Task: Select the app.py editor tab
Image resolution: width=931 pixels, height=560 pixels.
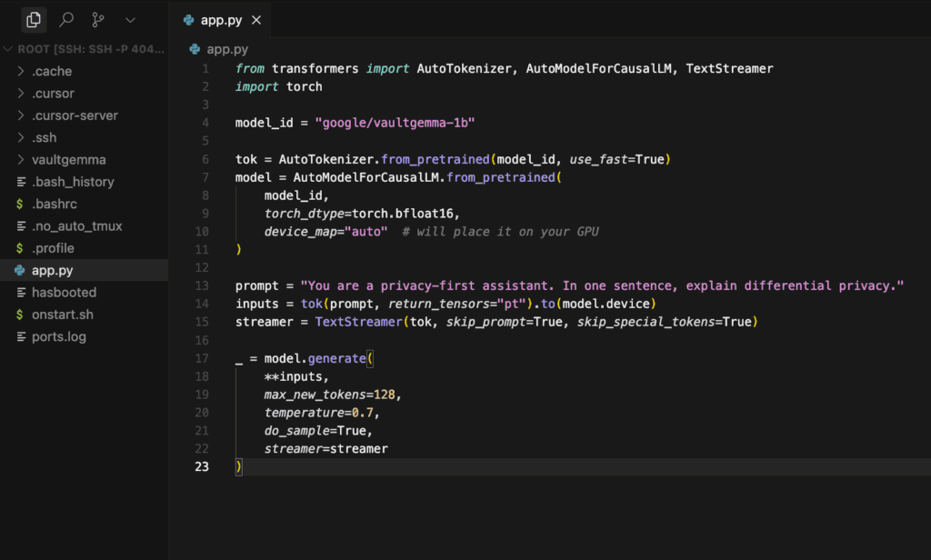Action: (x=221, y=20)
